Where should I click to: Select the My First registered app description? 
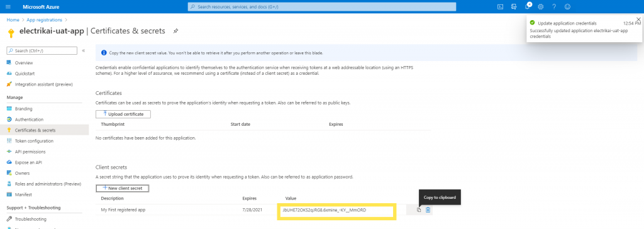tap(123, 210)
